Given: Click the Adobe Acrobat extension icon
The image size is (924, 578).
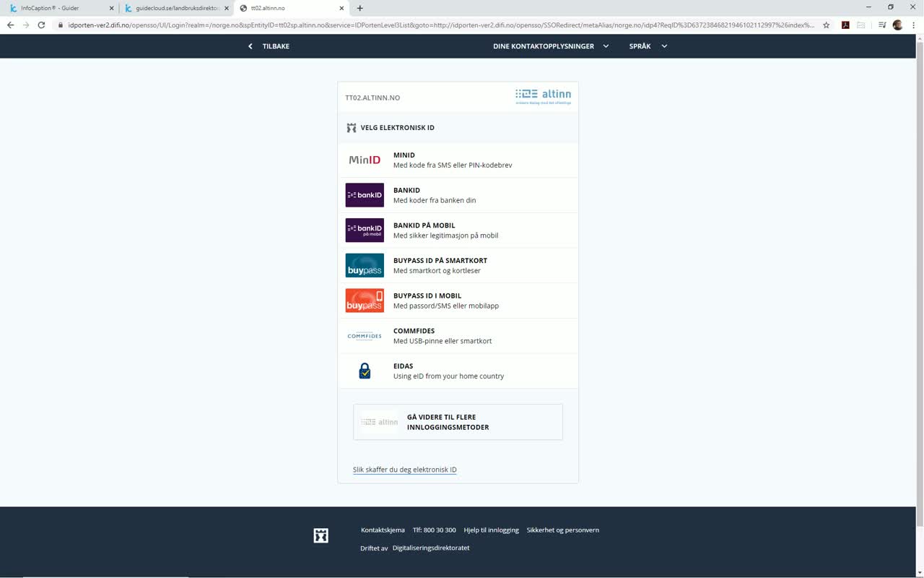Looking at the screenshot, I should 845,25.
